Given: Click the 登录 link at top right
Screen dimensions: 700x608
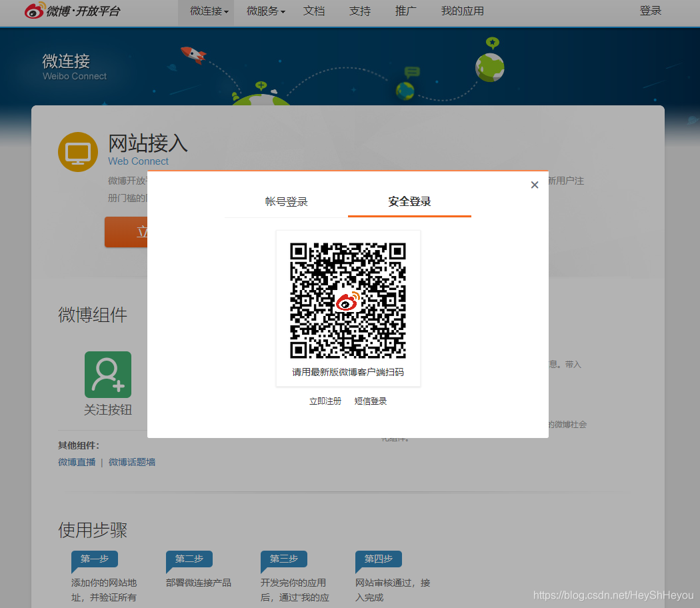Looking at the screenshot, I should (x=651, y=11).
